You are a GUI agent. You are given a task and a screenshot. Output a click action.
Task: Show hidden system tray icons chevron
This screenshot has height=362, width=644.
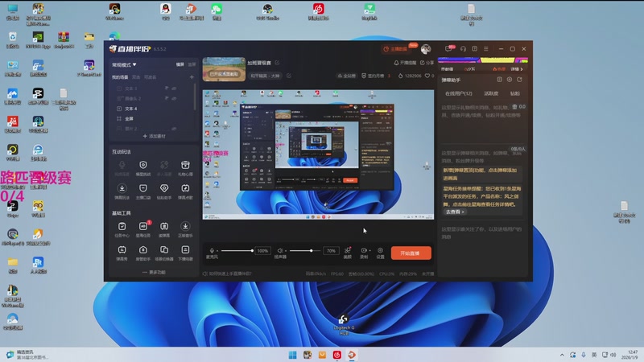(x=562, y=355)
